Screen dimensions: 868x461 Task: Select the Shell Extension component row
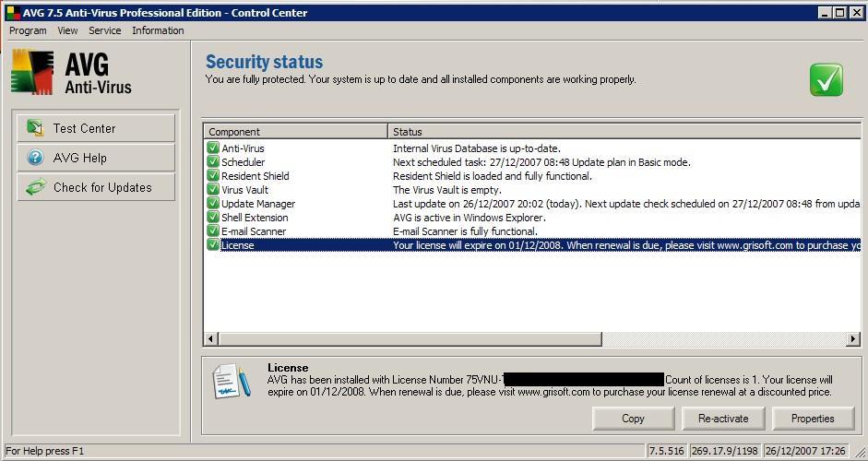point(532,218)
